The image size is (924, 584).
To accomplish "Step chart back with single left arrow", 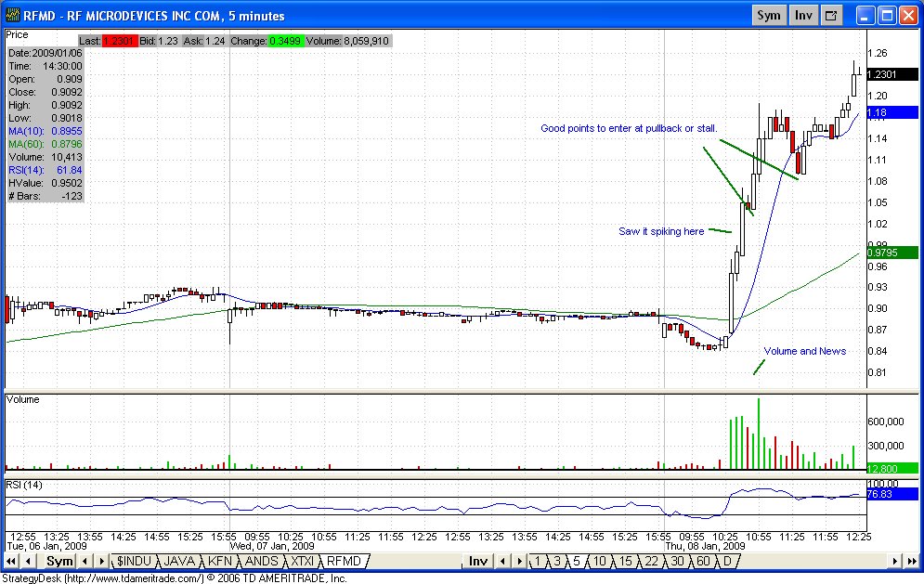I will tap(28, 561).
